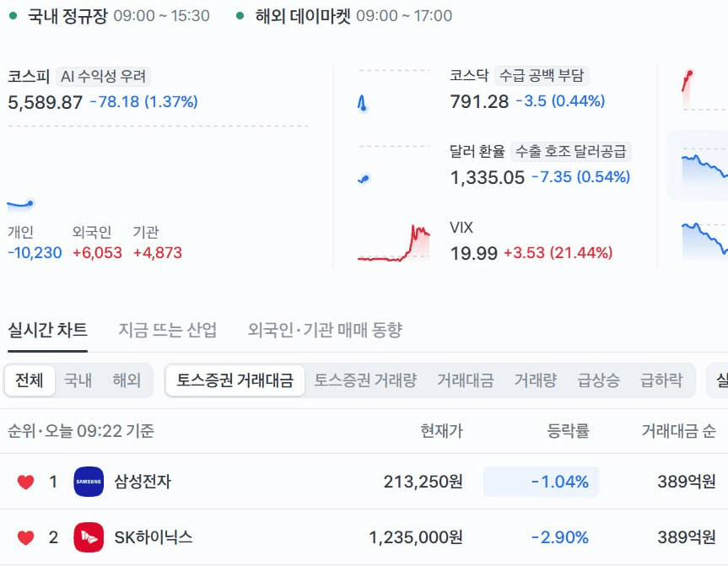Click the 삼성전자 -1.04% change cell

tap(541, 482)
